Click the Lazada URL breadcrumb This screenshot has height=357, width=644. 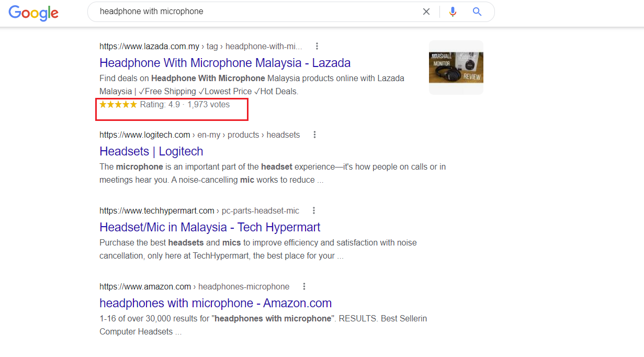[201, 47]
